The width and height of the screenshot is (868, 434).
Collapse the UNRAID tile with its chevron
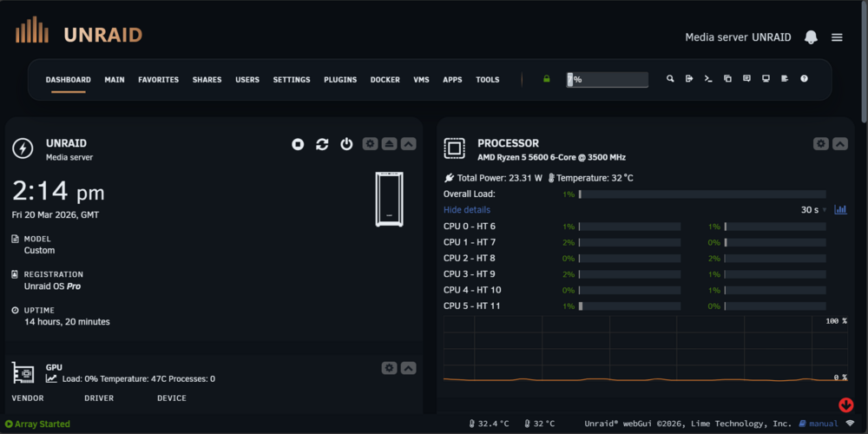pos(409,144)
